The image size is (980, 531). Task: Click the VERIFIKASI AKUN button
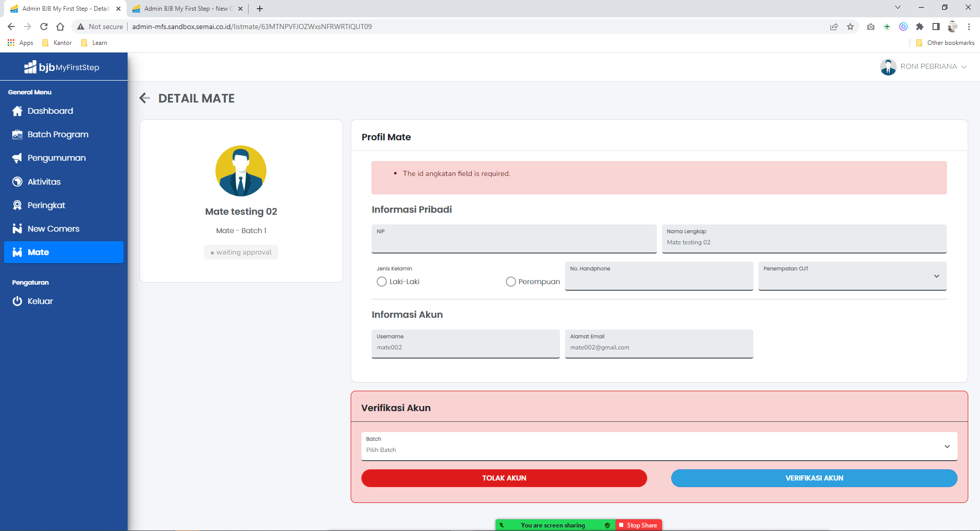click(x=814, y=478)
